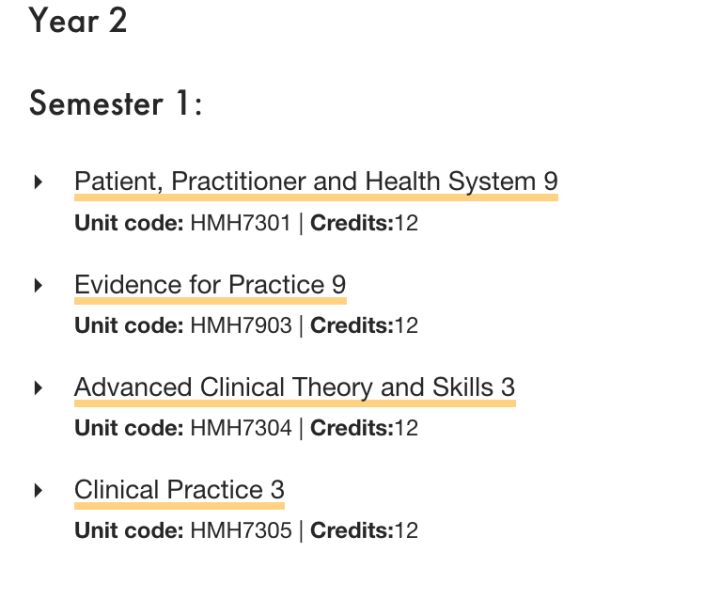This screenshot has width=720, height=600.
Task: Open the Evidence for Practice 9 link
Action: [x=210, y=285]
